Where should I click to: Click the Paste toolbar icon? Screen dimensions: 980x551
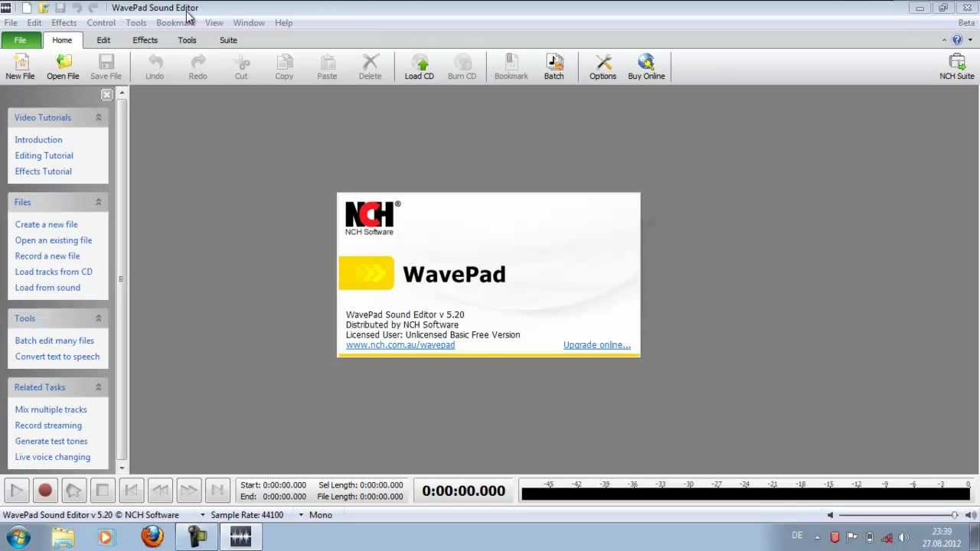[x=327, y=67]
